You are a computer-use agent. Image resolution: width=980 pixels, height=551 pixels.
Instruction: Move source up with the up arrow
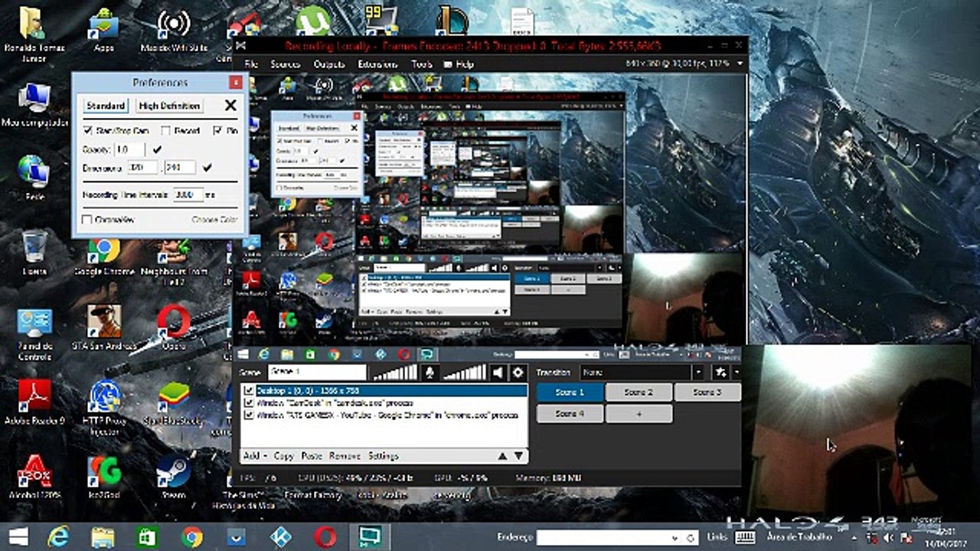(502, 456)
